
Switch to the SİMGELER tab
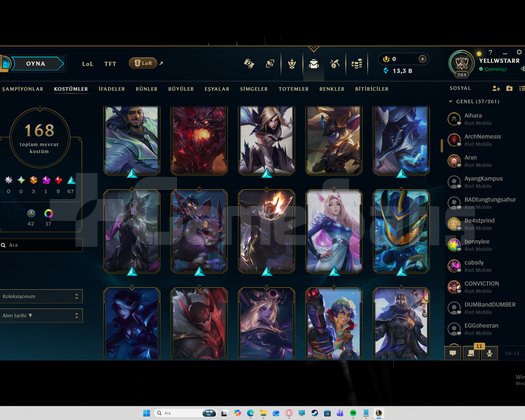[254, 89]
